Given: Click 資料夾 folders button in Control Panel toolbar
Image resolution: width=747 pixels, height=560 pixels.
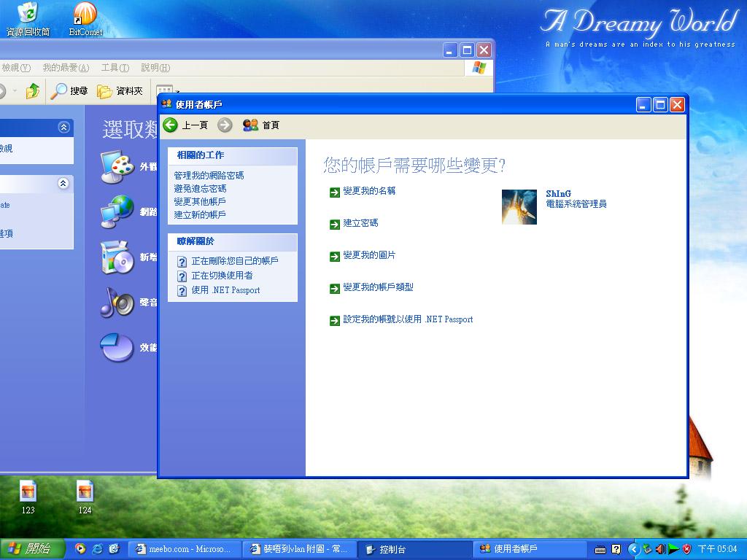Looking at the screenshot, I should point(120,90).
